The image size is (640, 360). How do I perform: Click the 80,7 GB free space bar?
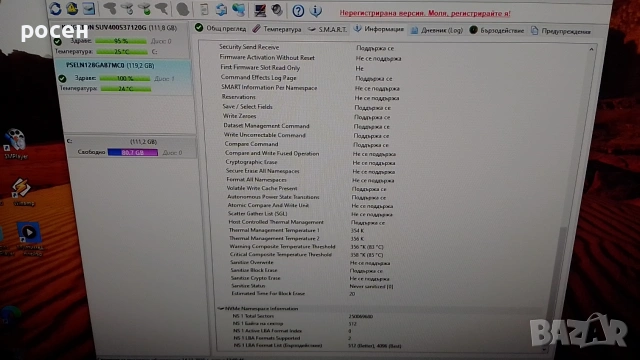coord(133,152)
